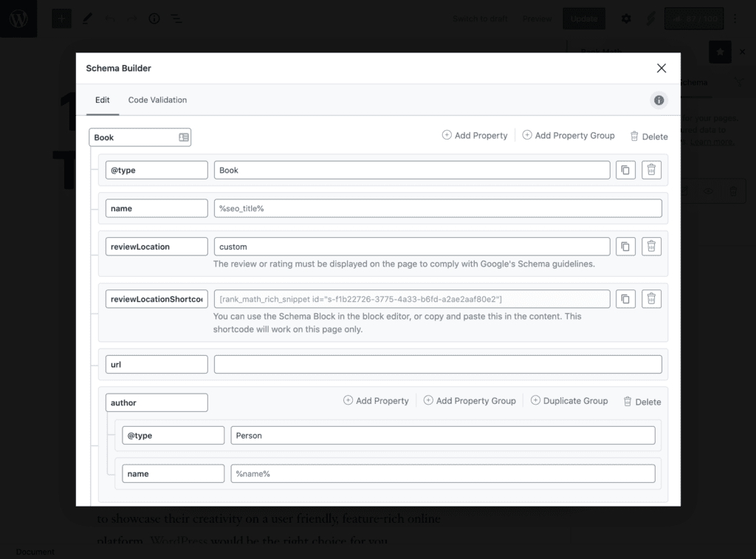This screenshot has width=756, height=559.
Task: Close the Schema Builder dialog
Action: click(661, 68)
